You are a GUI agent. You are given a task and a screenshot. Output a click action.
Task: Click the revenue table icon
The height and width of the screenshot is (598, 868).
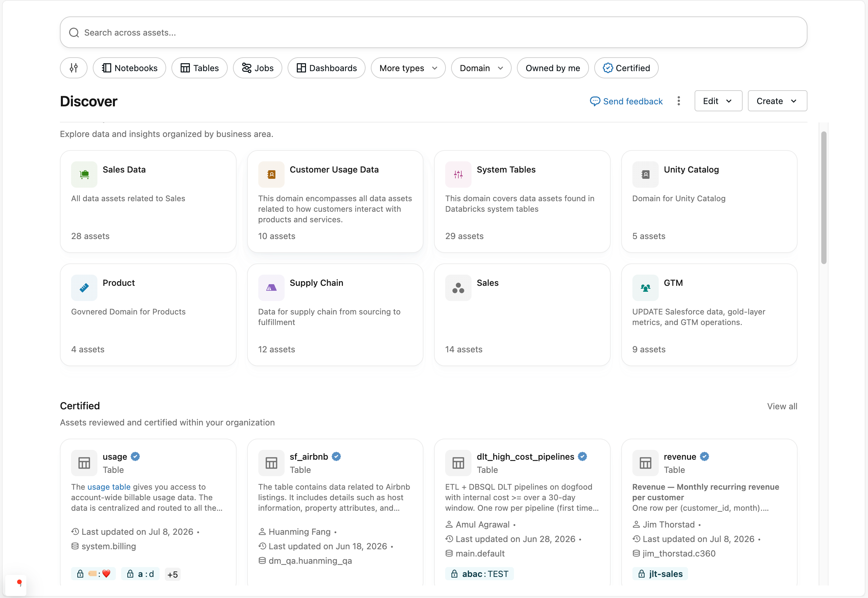click(x=645, y=463)
